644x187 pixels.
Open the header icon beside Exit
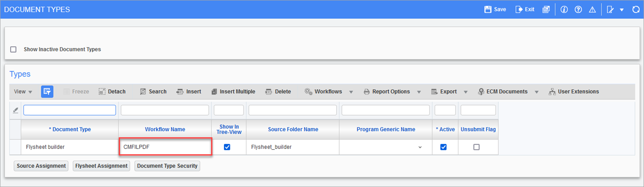(x=546, y=9)
